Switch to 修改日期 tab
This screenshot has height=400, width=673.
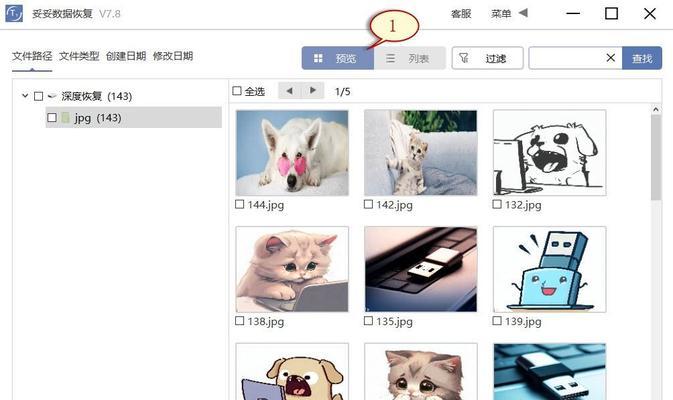(x=173, y=56)
